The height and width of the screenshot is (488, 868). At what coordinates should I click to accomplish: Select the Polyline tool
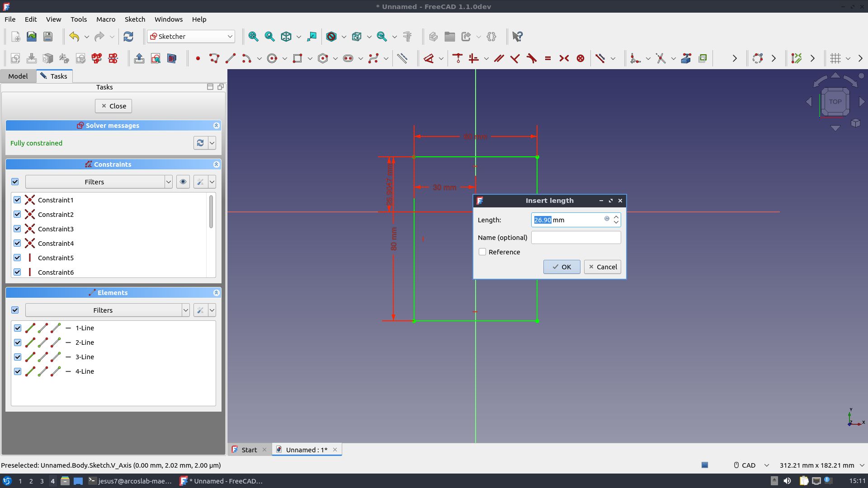pyautogui.click(x=214, y=58)
